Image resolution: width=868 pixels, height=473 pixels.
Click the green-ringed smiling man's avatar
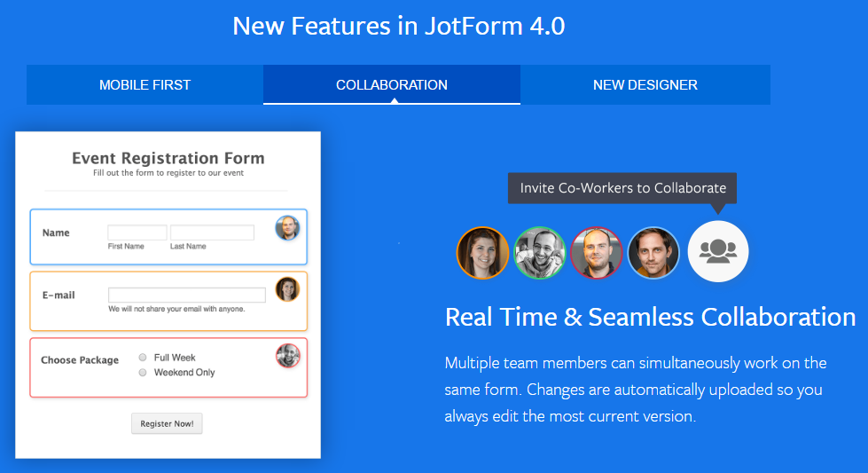(x=540, y=253)
